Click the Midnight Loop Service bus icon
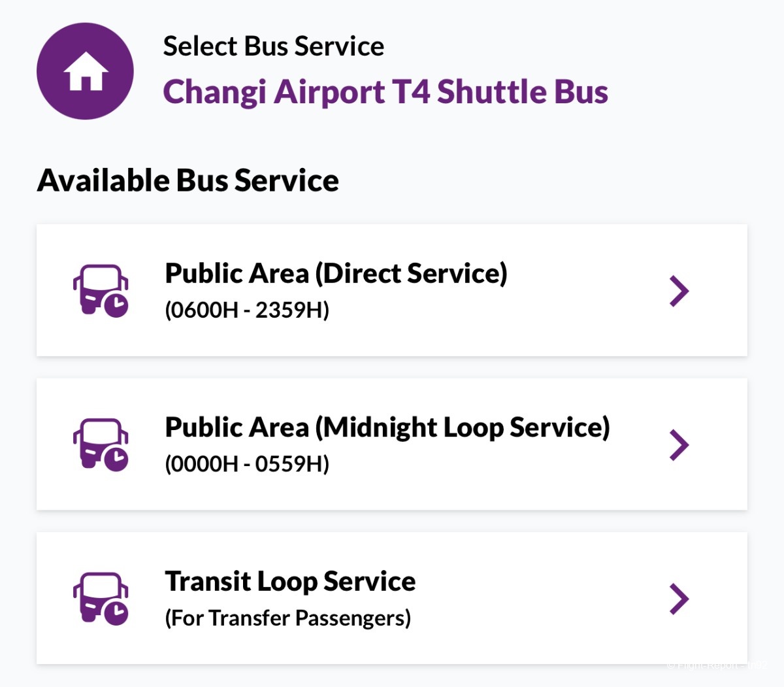Viewport: 784px width, 687px height. pyautogui.click(x=101, y=444)
